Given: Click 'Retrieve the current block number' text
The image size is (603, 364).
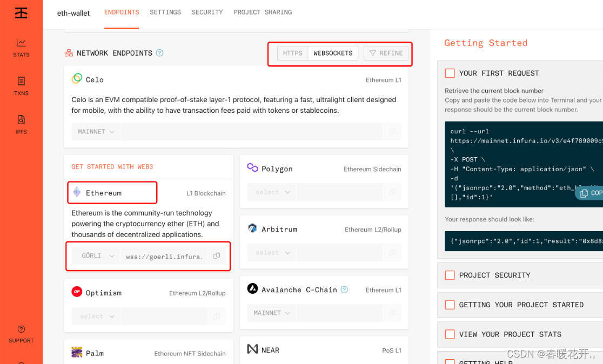Looking at the screenshot, I should (x=494, y=91).
